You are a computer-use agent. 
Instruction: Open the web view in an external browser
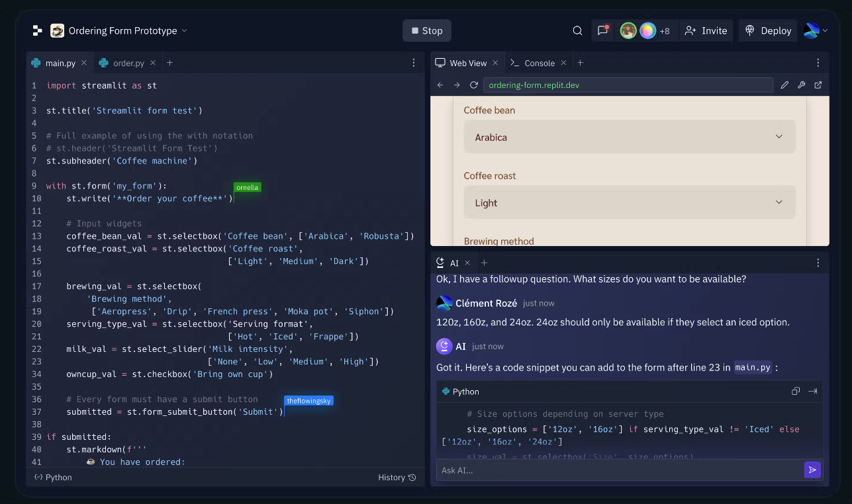[818, 85]
